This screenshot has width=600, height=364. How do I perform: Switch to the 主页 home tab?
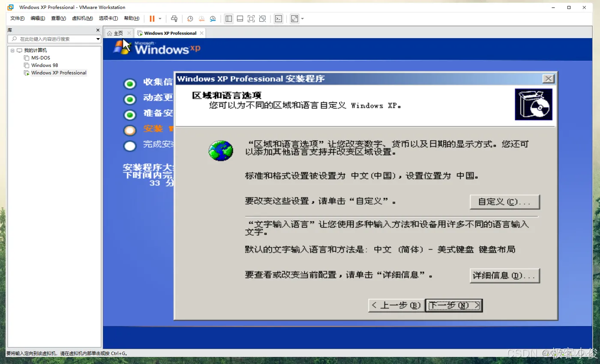tap(118, 33)
